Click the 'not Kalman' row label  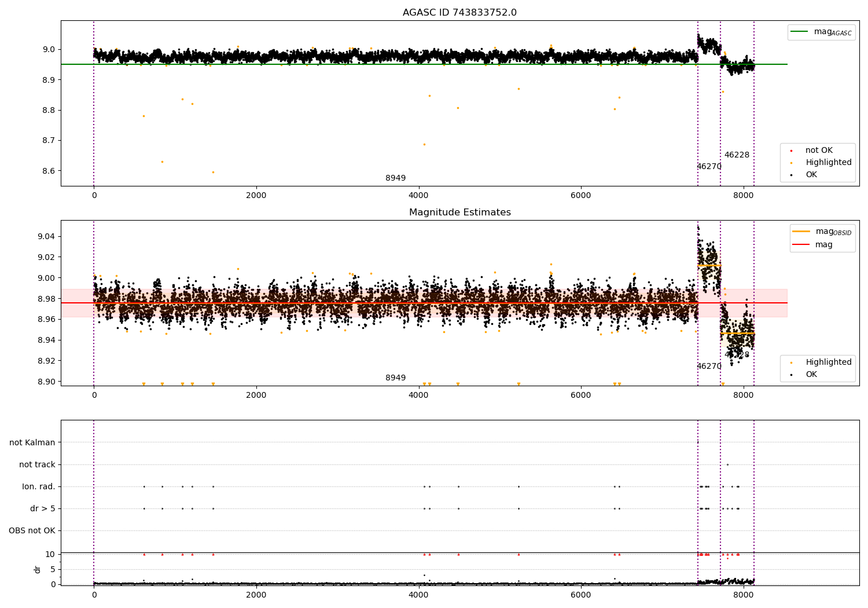pos(32,443)
